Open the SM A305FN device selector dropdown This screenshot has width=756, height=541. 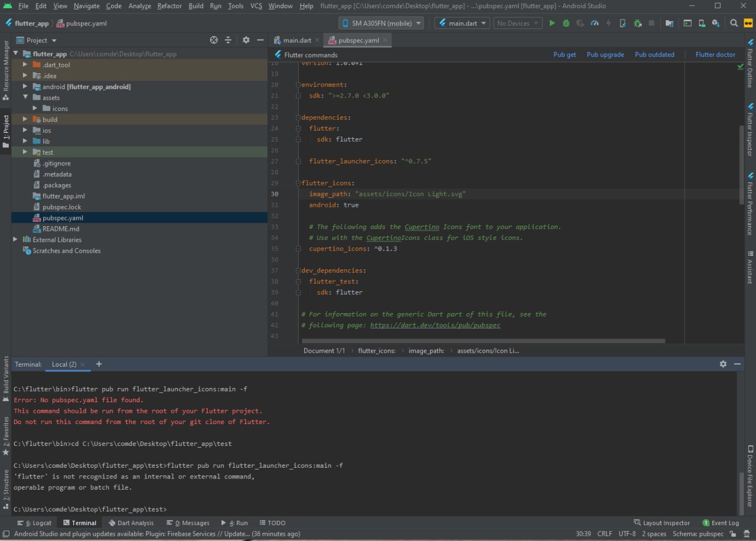coord(381,24)
